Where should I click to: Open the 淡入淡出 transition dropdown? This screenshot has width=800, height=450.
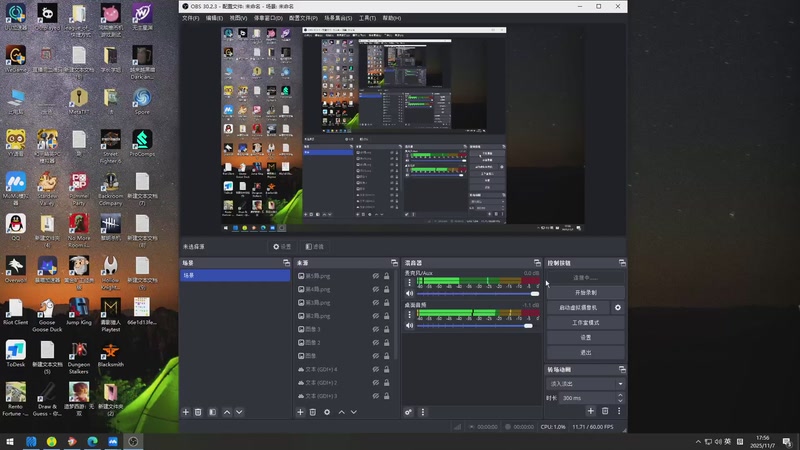point(585,384)
